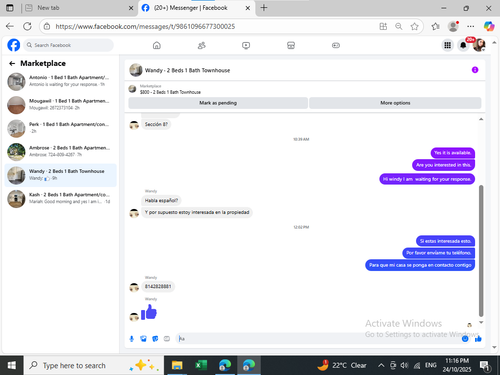Viewport: 500px width, 375px height.
Task: Go back with the Marketplace arrow
Action: [12, 63]
